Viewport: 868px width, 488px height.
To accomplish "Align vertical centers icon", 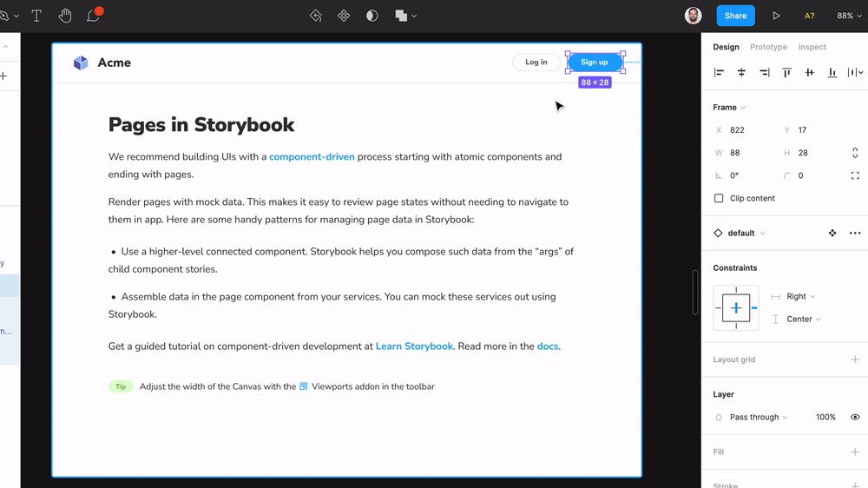I will 809,73.
